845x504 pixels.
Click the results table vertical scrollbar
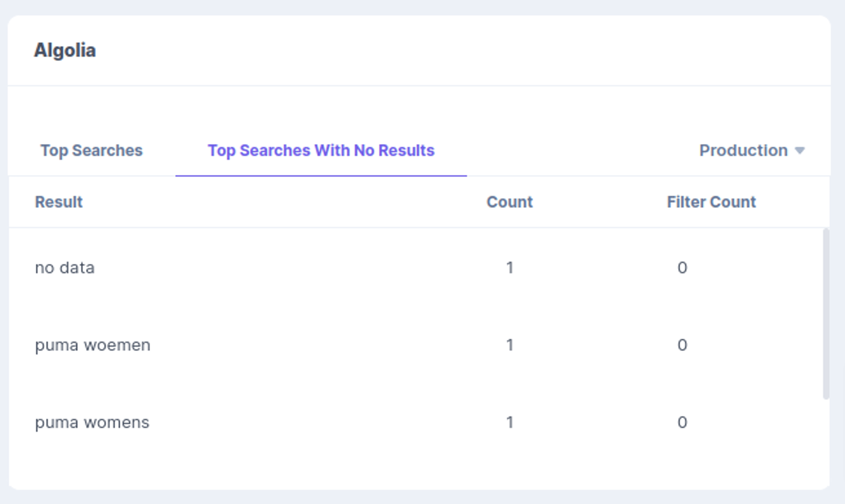(x=826, y=314)
